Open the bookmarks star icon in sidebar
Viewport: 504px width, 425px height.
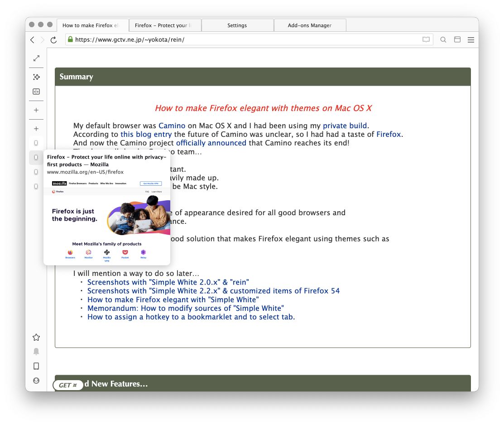pyautogui.click(x=36, y=337)
